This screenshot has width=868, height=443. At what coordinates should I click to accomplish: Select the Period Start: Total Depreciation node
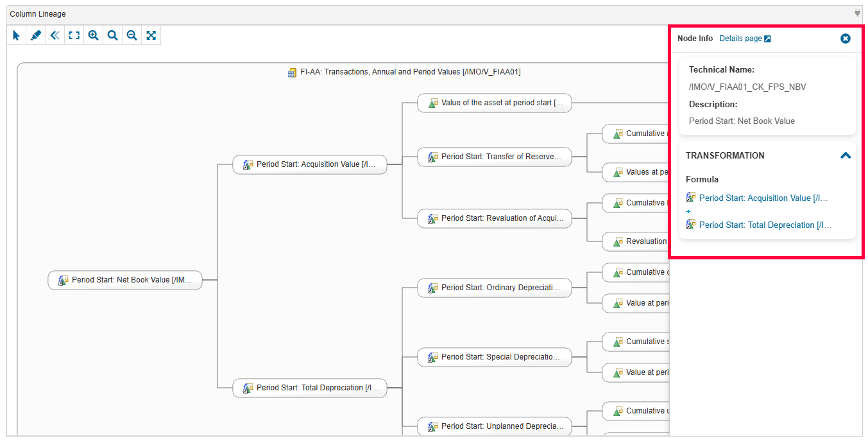310,388
